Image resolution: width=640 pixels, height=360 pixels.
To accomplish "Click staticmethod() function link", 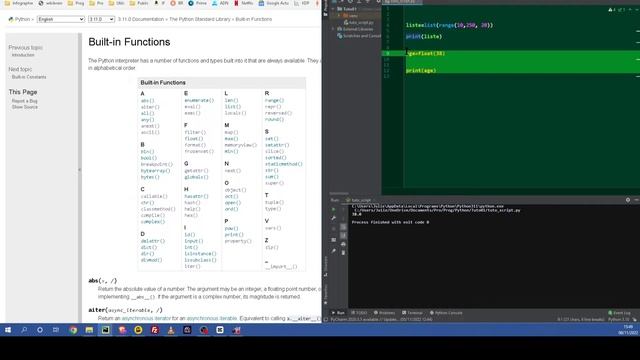I will pos(284,164).
